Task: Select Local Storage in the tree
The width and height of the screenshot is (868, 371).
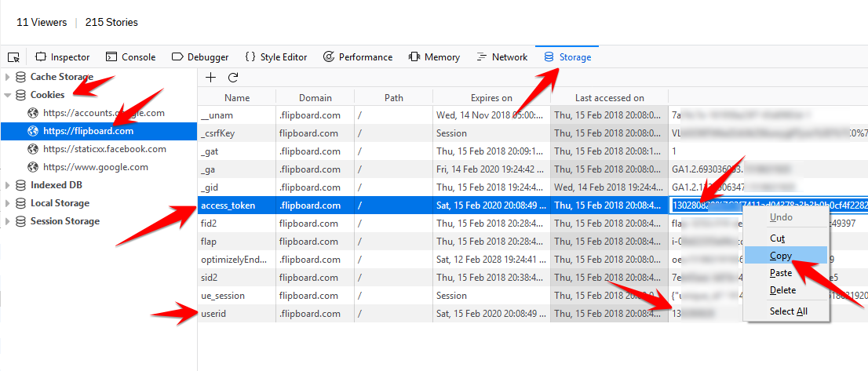Action: 60,203
